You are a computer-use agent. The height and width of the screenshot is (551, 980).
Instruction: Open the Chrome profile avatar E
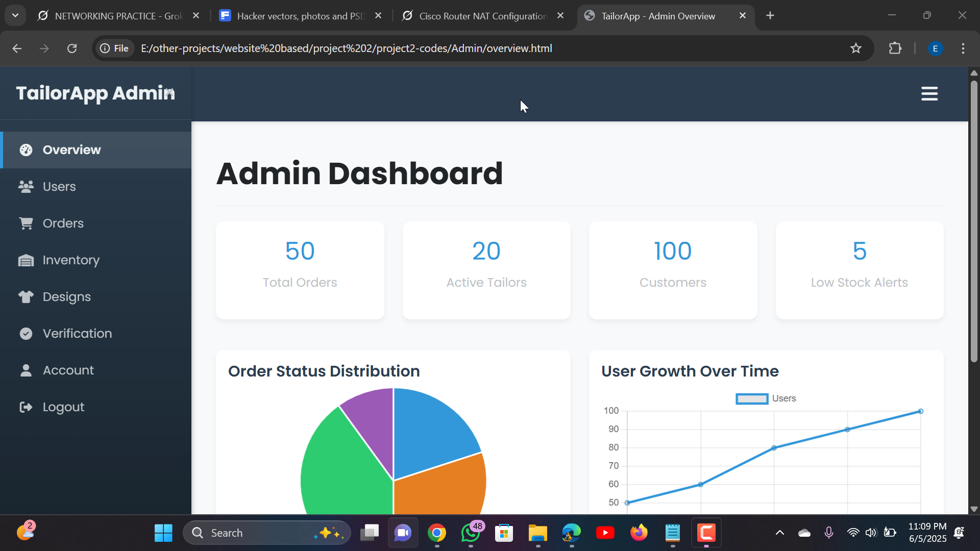click(x=935, y=48)
